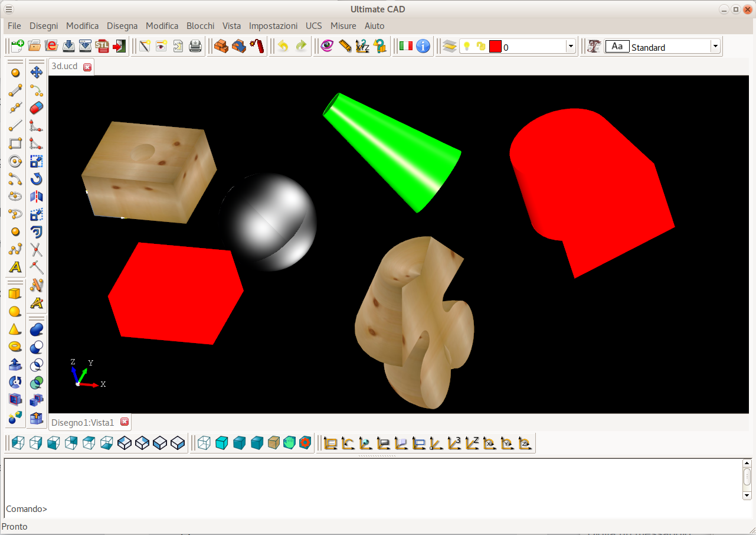Click the red layer color swatch

(x=495, y=47)
